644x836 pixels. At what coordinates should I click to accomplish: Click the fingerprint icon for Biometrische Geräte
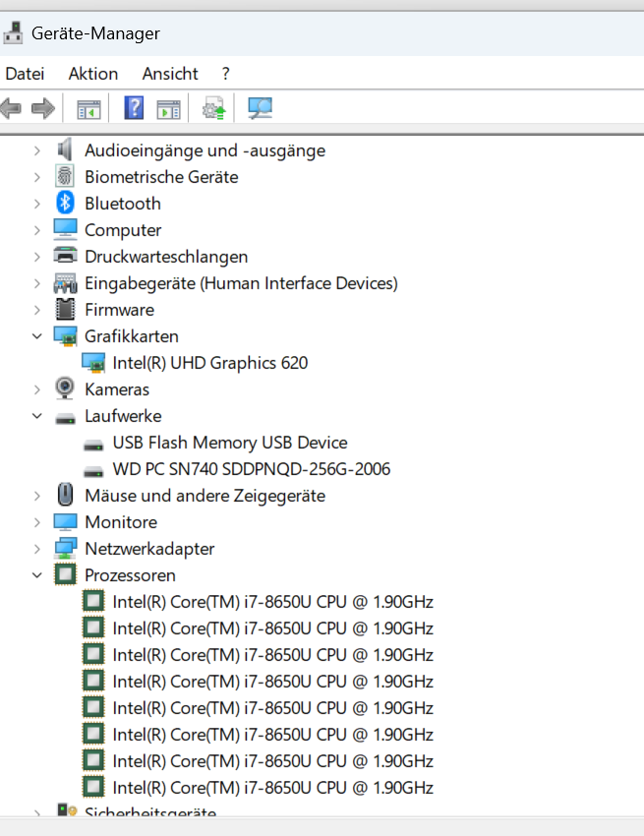[65, 176]
